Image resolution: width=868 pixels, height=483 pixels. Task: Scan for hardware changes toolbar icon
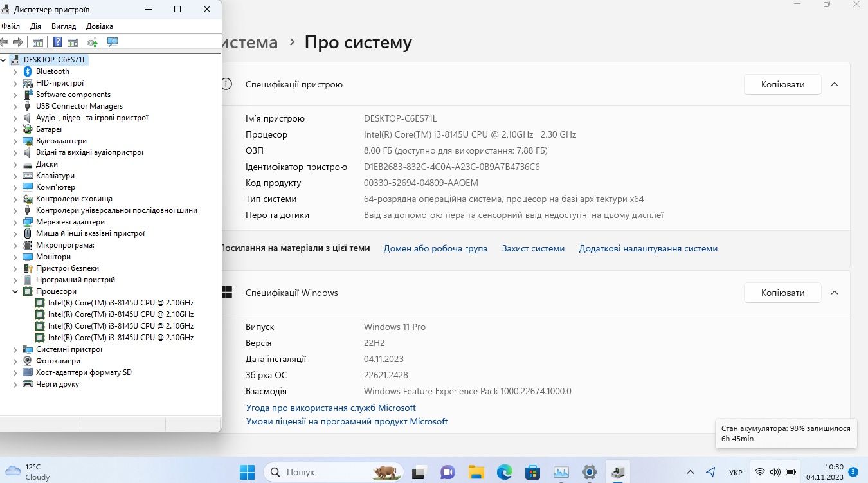point(113,42)
